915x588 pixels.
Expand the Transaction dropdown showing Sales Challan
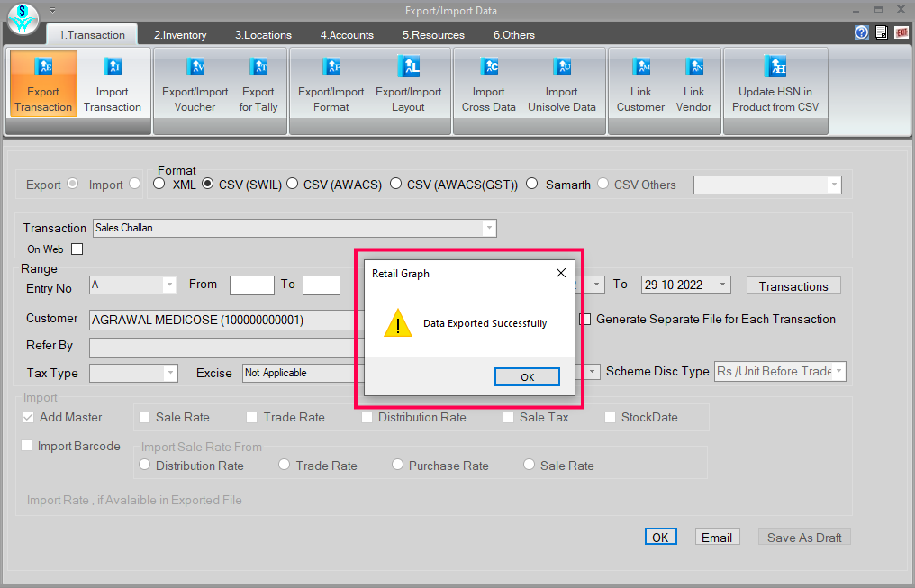click(x=489, y=228)
